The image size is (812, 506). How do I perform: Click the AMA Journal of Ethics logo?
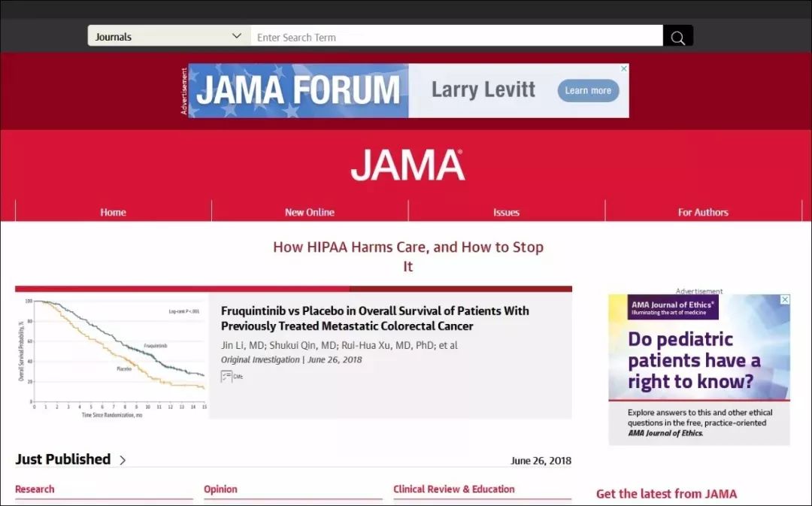click(673, 308)
